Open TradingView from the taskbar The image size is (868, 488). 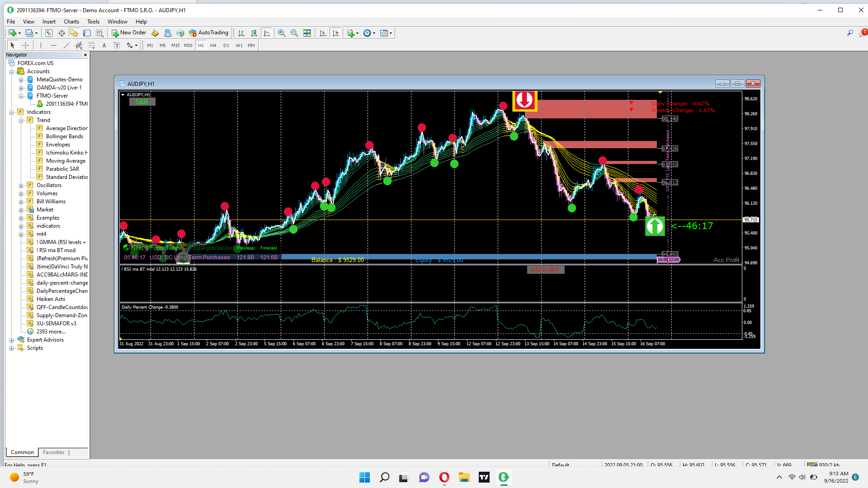click(484, 477)
